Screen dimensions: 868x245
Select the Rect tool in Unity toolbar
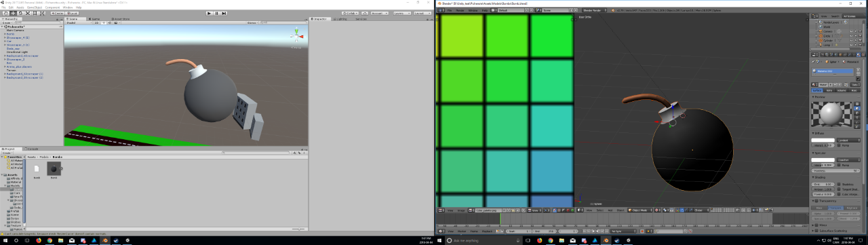[35, 13]
